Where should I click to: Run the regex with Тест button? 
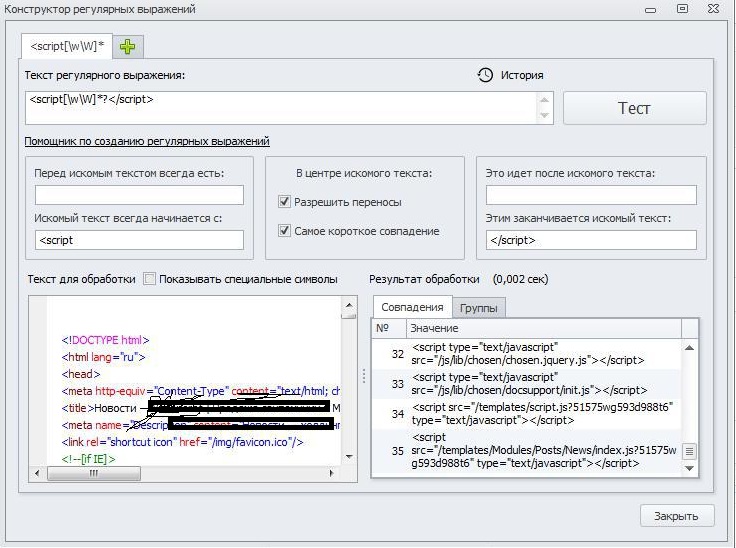pyautogui.click(x=635, y=108)
